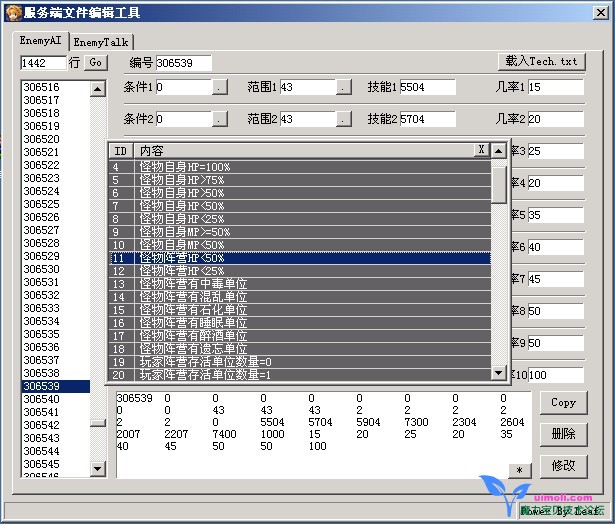The image size is (615, 524).
Task: Click the asterisk button below data box
Action: 519,470
